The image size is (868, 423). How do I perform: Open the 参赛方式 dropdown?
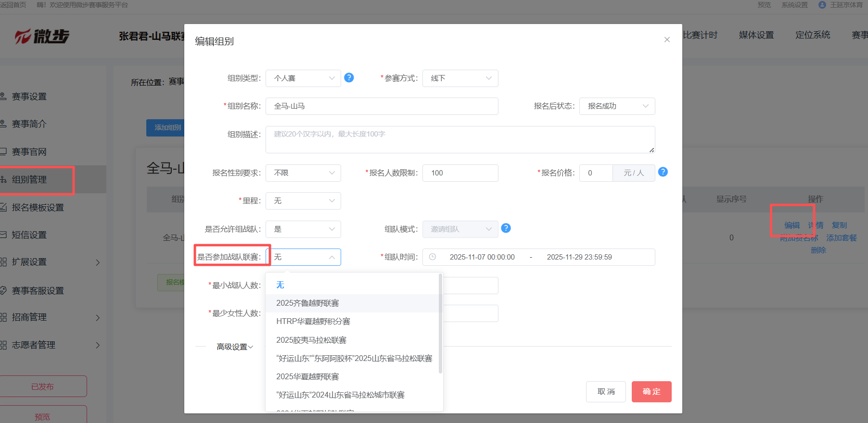point(460,78)
